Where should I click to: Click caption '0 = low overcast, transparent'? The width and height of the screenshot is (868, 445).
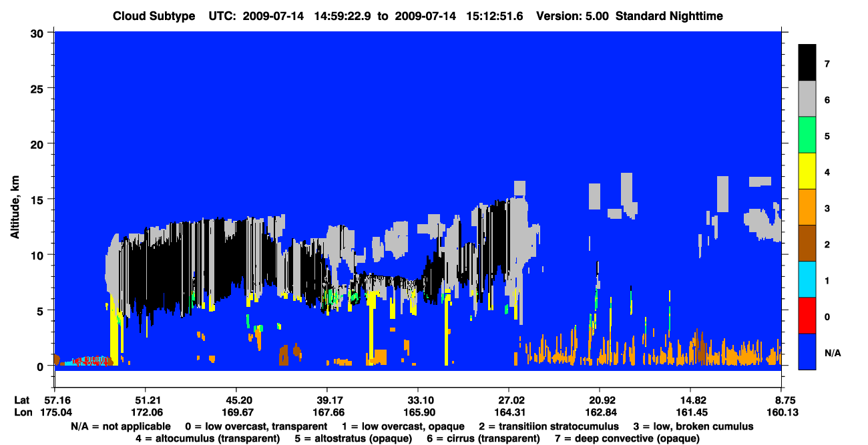click(256, 426)
